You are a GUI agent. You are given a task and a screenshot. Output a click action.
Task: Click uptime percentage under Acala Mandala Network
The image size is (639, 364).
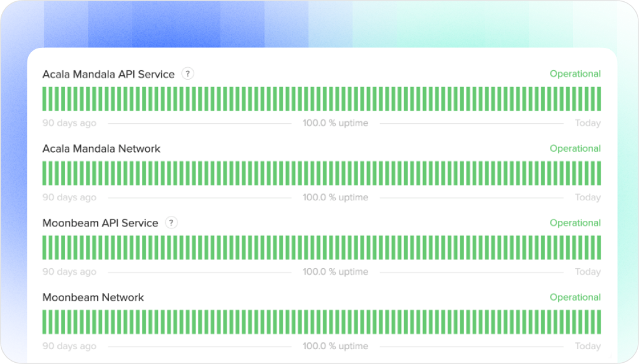(336, 197)
